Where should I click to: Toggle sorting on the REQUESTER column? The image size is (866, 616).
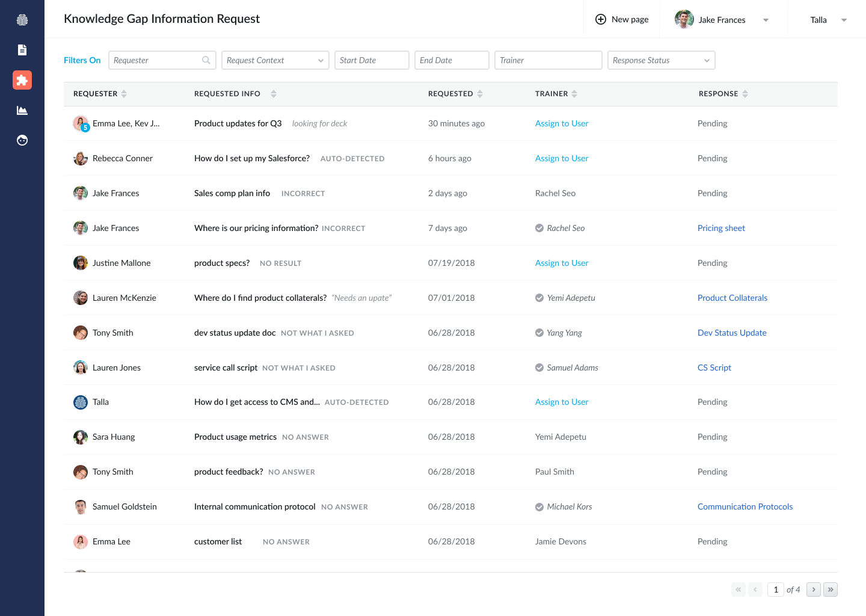coord(124,93)
